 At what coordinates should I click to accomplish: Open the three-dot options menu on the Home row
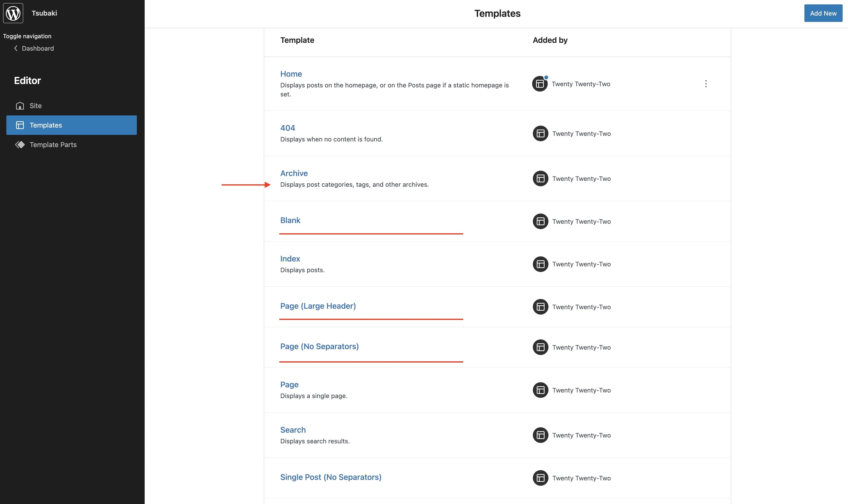[706, 84]
